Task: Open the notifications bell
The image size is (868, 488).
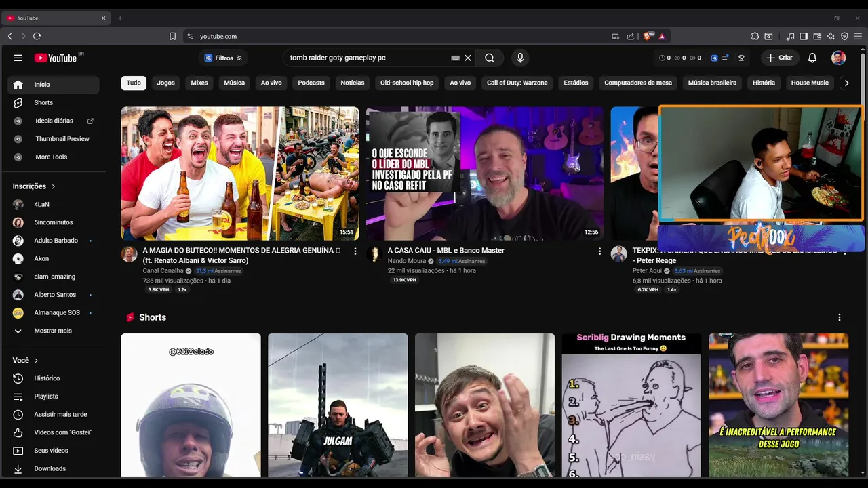Action: pyautogui.click(x=812, y=58)
